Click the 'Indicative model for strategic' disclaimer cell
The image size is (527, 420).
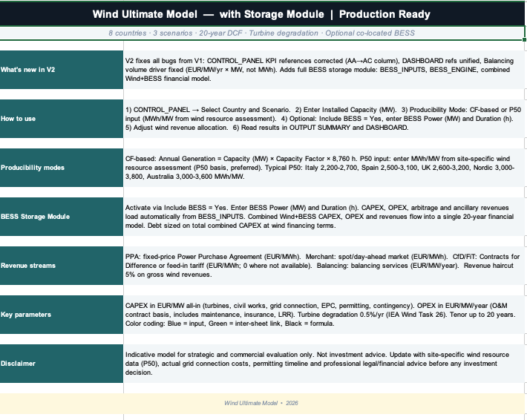tap(324, 364)
